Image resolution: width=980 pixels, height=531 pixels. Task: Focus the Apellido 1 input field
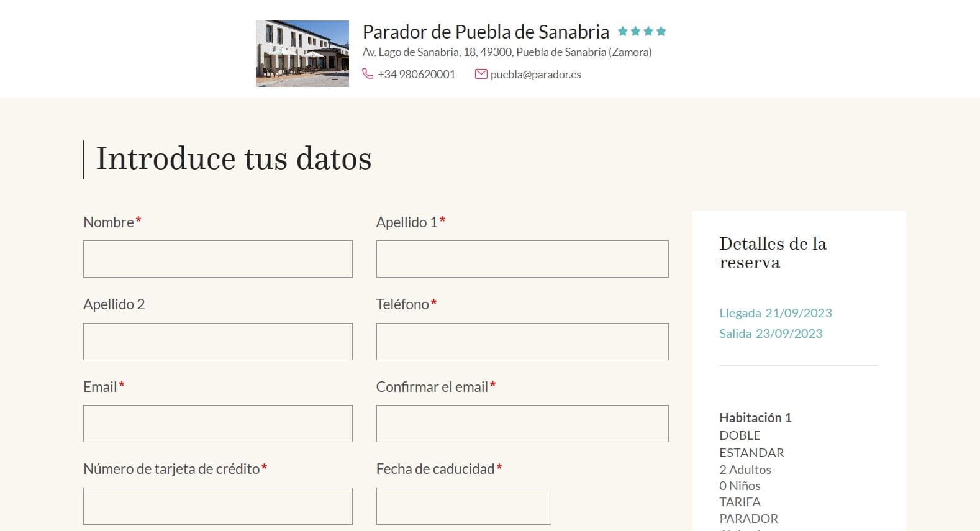click(522, 259)
